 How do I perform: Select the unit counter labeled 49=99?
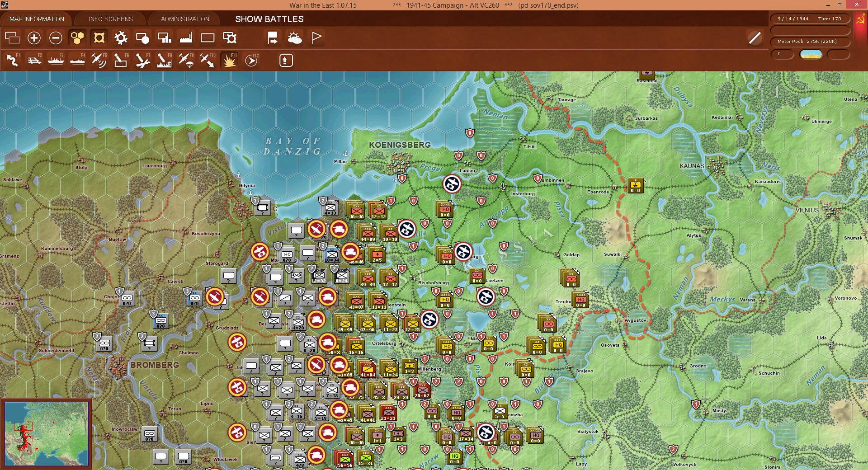pyautogui.click(x=345, y=324)
